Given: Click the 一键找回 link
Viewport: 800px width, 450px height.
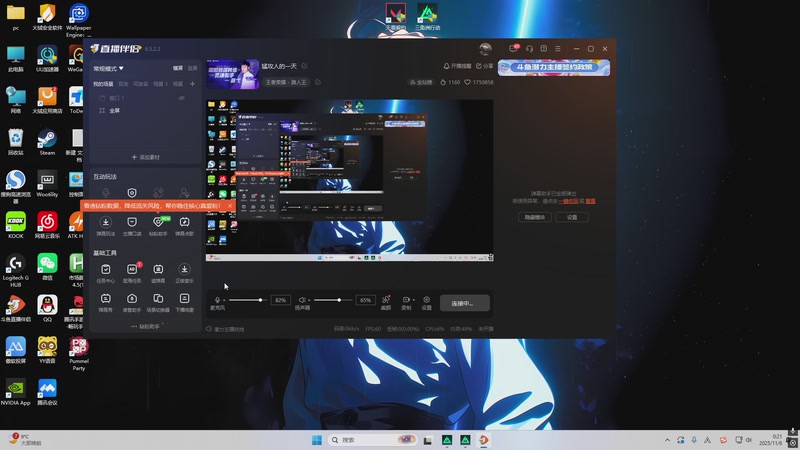Looking at the screenshot, I should coord(568,201).
